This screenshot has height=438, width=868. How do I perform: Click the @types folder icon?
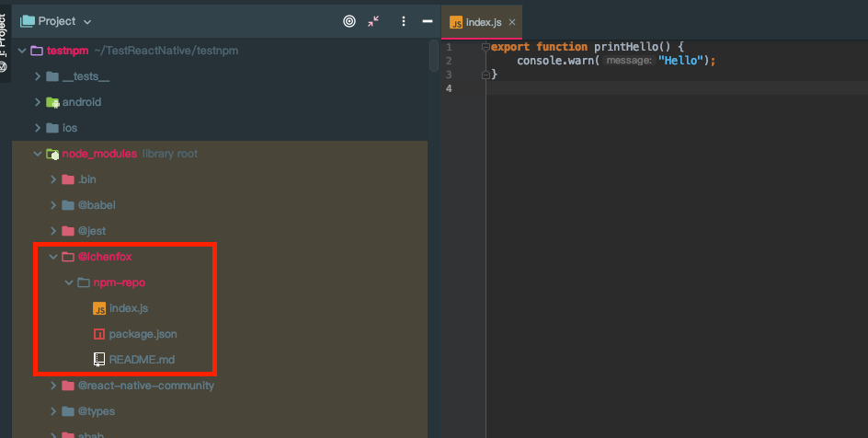pos(68,411)
